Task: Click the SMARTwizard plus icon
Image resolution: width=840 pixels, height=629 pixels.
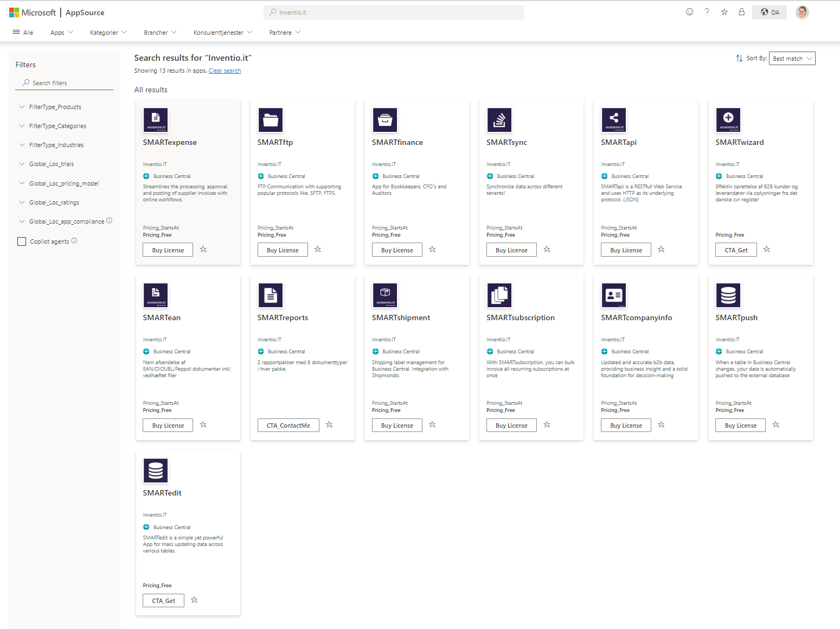Action: coord(728,120)
